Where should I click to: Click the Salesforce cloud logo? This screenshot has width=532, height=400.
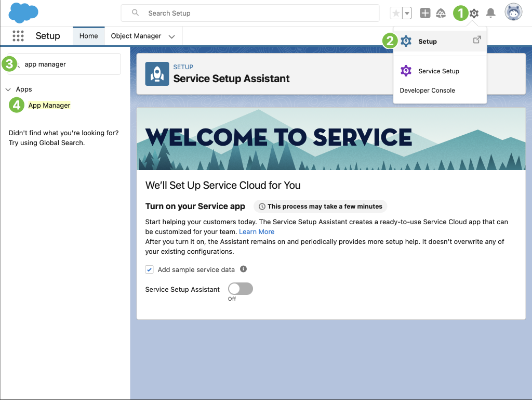click(x=23, y=13)
